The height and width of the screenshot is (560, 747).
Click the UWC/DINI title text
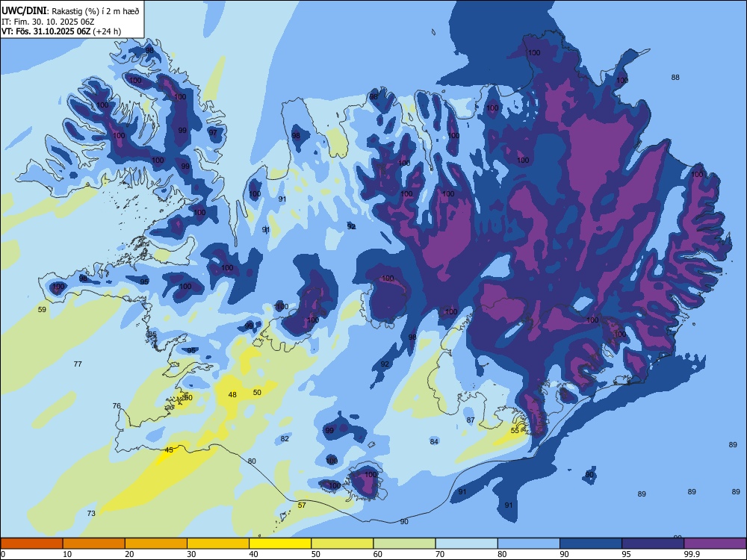(x=24, y=11)
